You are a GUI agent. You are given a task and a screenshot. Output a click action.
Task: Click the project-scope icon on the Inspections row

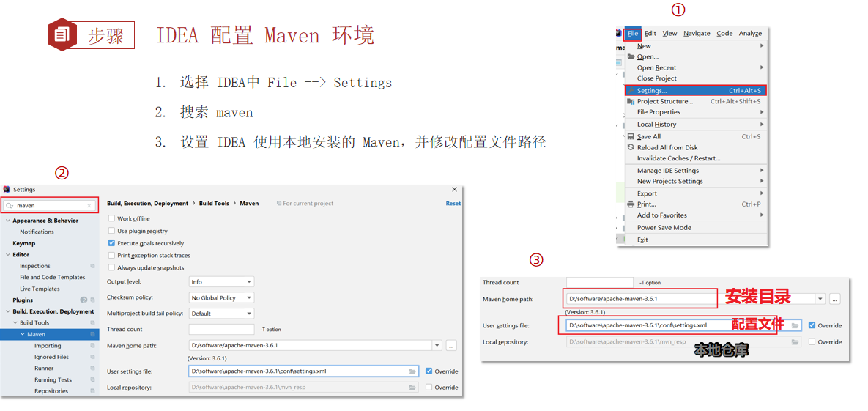coord(92,266)
